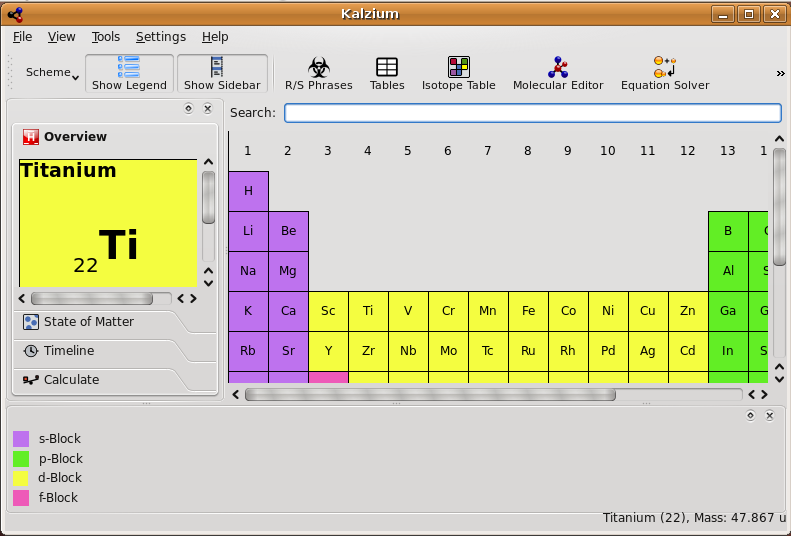Screen dimensions: 791x536
Task: Click the d-Block legend color swatch
Action: pyautogui.click(x=21, y=478)
